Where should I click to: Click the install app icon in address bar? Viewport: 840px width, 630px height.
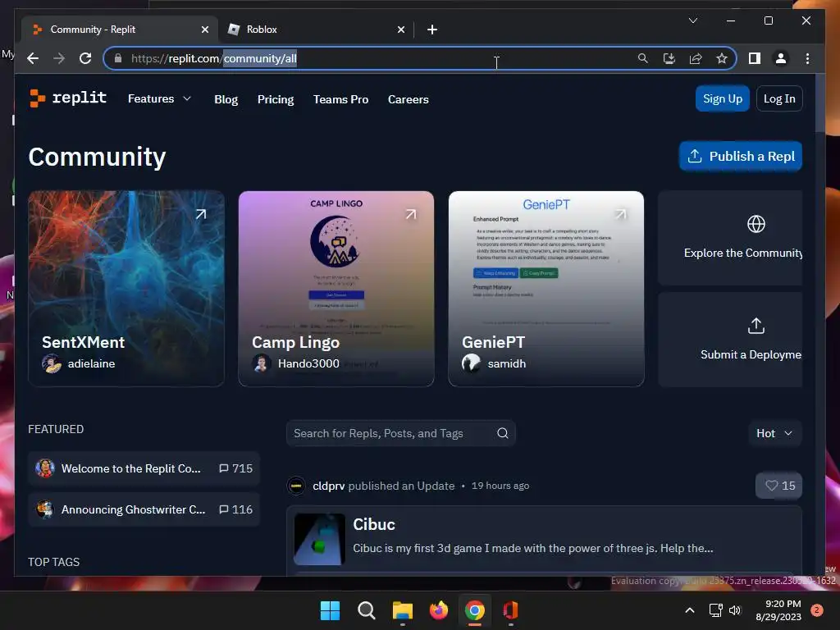(669, 58)
